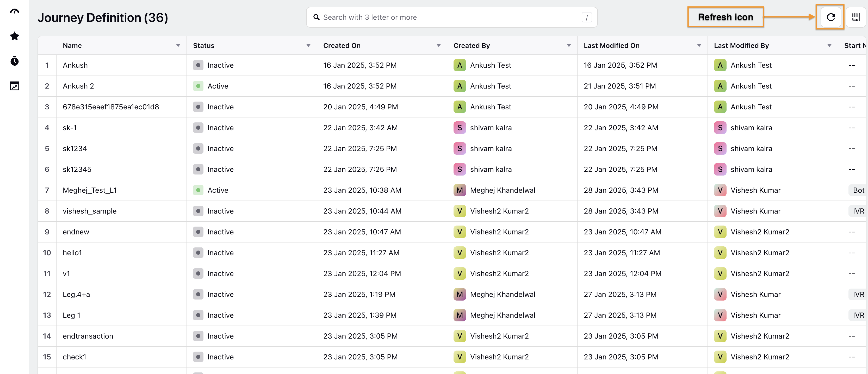Click the Status column header
This screenshot has height=374, width=868.
(203, 46)
